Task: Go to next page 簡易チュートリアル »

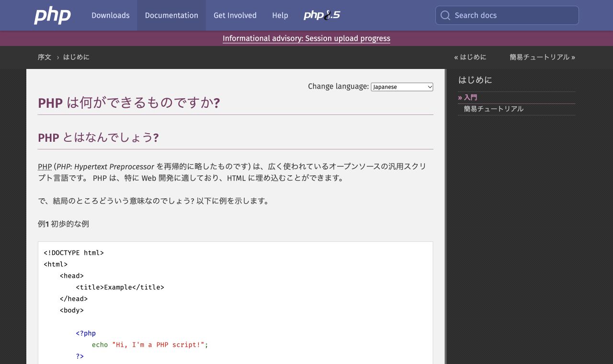Action: [542, 57]
